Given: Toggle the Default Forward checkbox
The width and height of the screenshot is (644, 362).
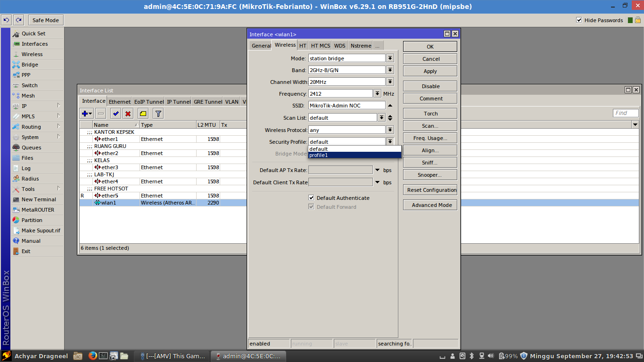Looking at the screenshot, I should tap(311, 207).
